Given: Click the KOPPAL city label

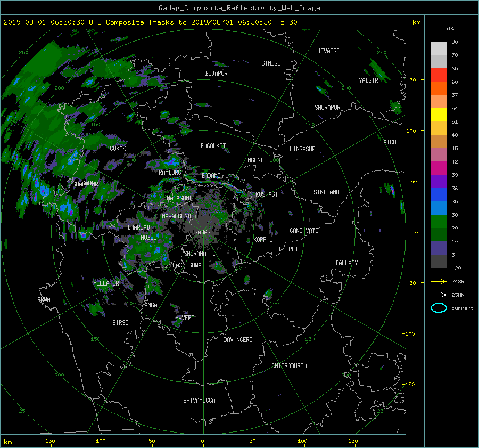Looking at the screenshot, I should click(x=263, y=240).
